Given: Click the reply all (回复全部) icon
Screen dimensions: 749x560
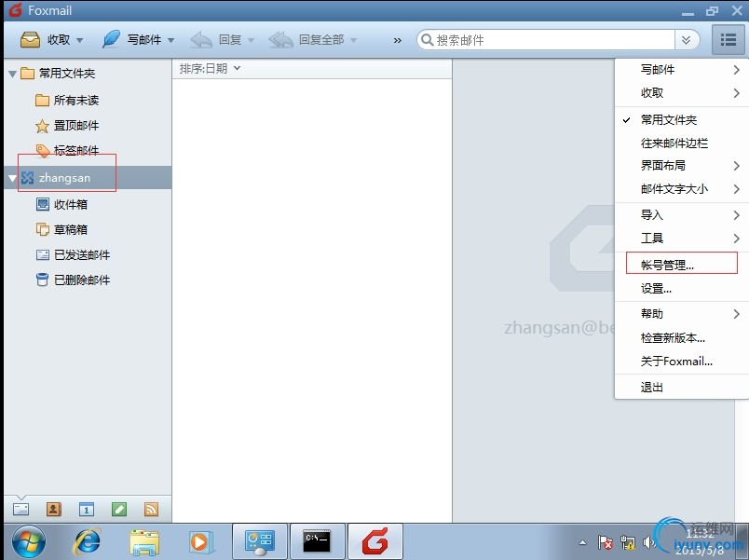Looking at the screenshot, I should click(x=280, y=40).
